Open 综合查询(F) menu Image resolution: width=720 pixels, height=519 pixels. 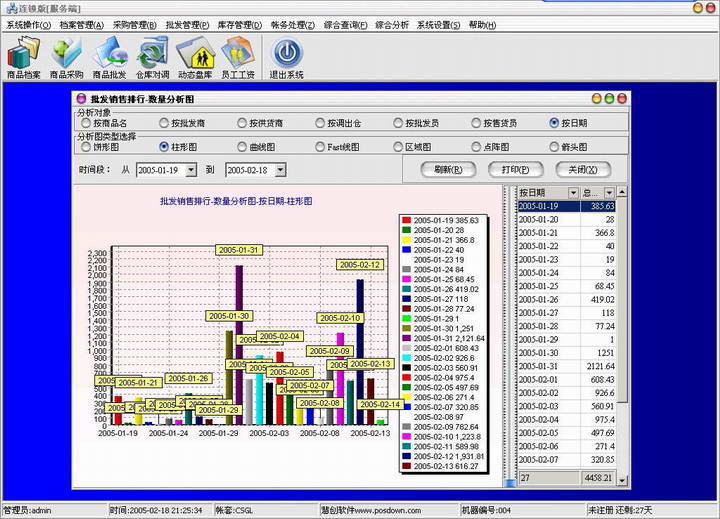point(346,25)
